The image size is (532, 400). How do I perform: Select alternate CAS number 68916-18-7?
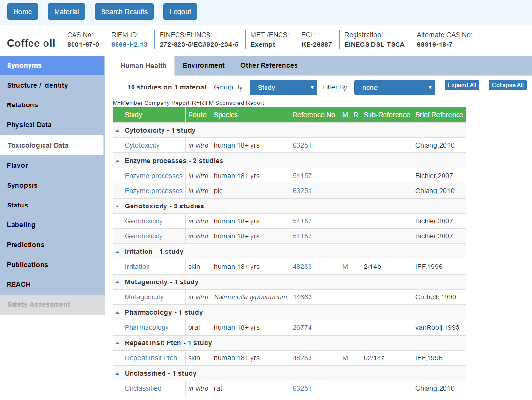click(434, 45)
